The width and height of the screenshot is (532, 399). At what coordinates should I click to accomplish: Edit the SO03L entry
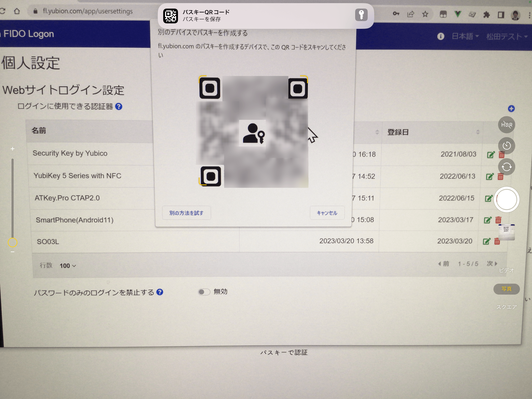click(487, 241)
